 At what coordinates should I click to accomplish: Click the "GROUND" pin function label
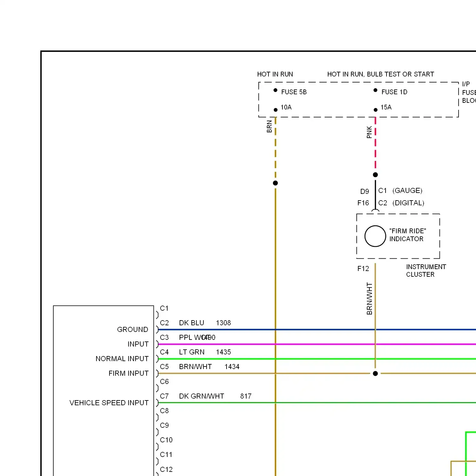(x=133, y=329)
